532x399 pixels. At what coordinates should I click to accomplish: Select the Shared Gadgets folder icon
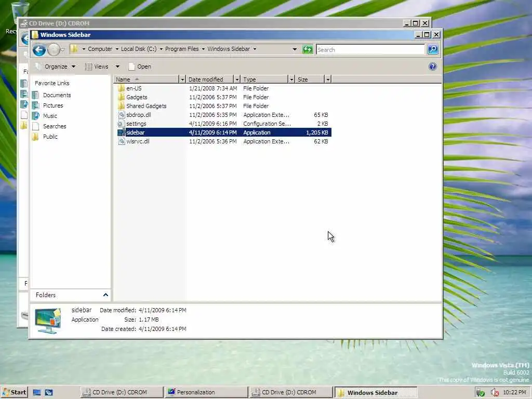[121, 106]
